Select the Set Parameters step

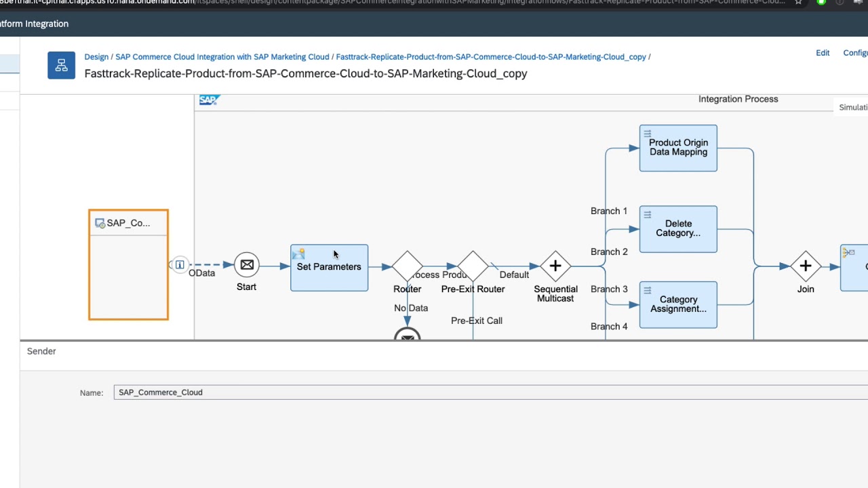pos(330,268)
